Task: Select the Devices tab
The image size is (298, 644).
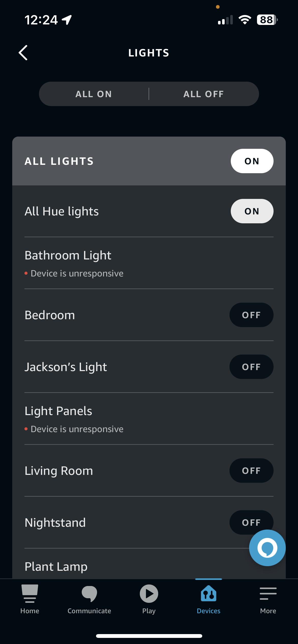Action: point(208,598)
